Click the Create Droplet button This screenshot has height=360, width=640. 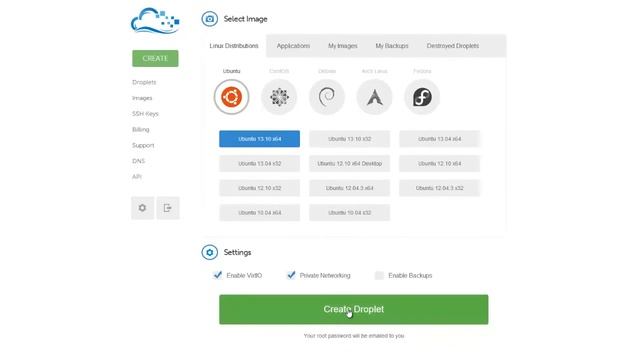pyautogui.click(x=353, y=309)
